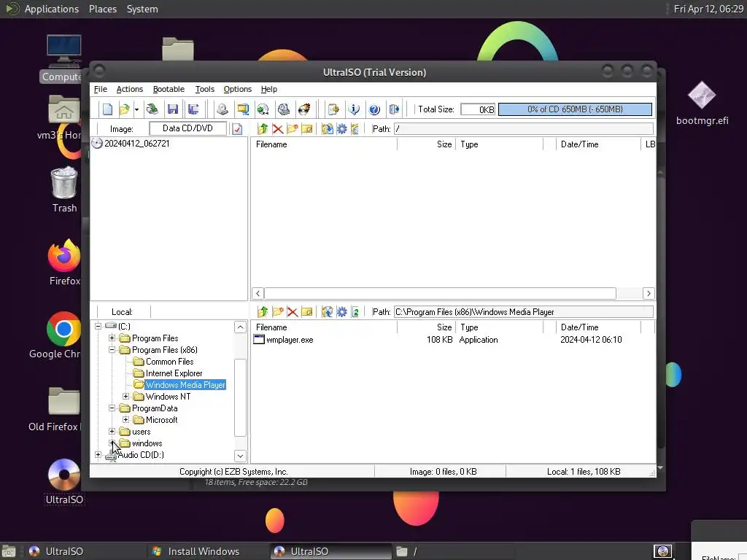Click the Open file folder toolbar icon
Screen dimensions: 747x560
point(124,109)
